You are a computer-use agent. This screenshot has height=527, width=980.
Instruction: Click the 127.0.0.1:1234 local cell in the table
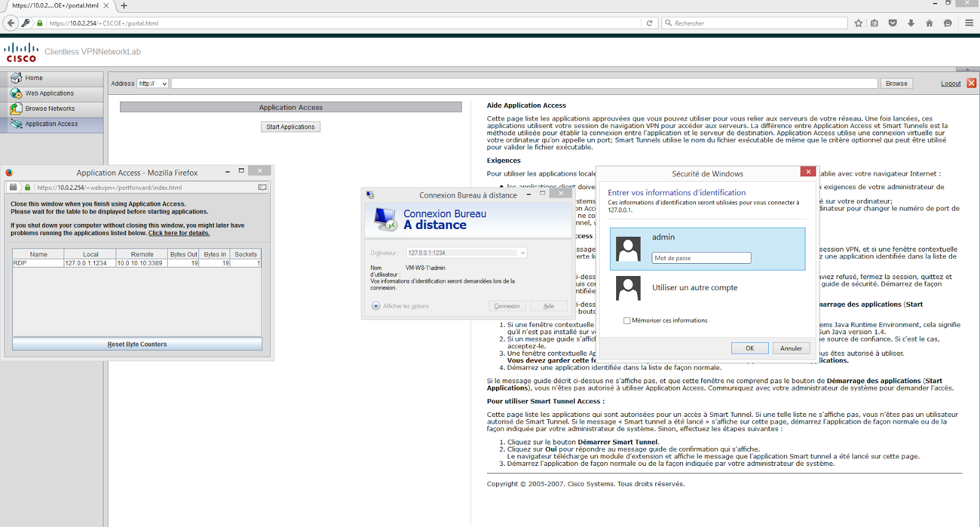90,263
